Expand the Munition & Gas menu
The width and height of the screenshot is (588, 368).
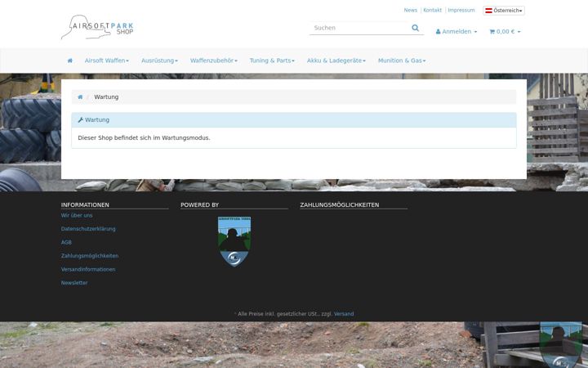tap(402, 61)
